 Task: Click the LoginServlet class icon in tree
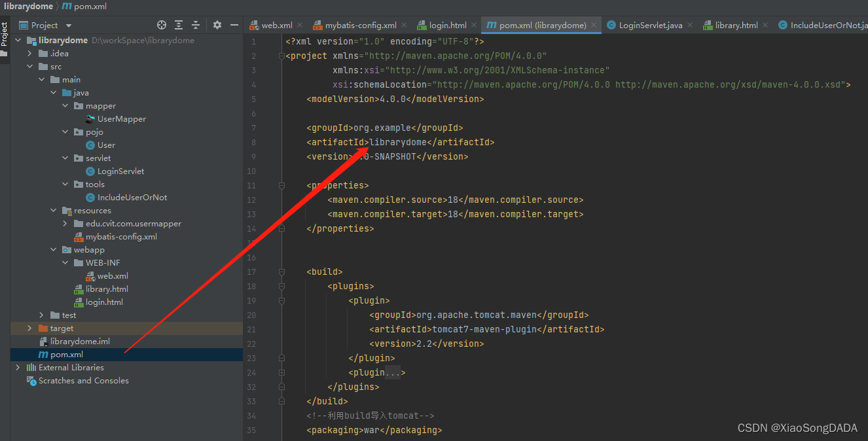click(90, 171)
